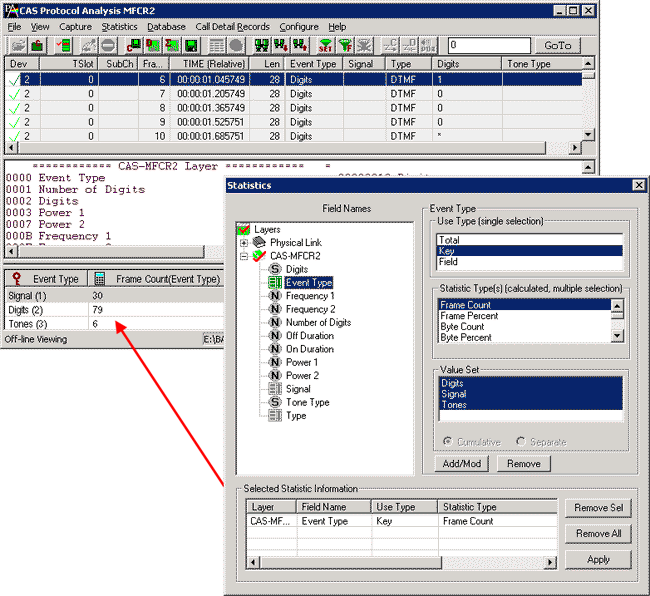Click the key icon in Event Type column header
Image resolution: width=650 pixels, height=596 pixels.
(17, 279)
